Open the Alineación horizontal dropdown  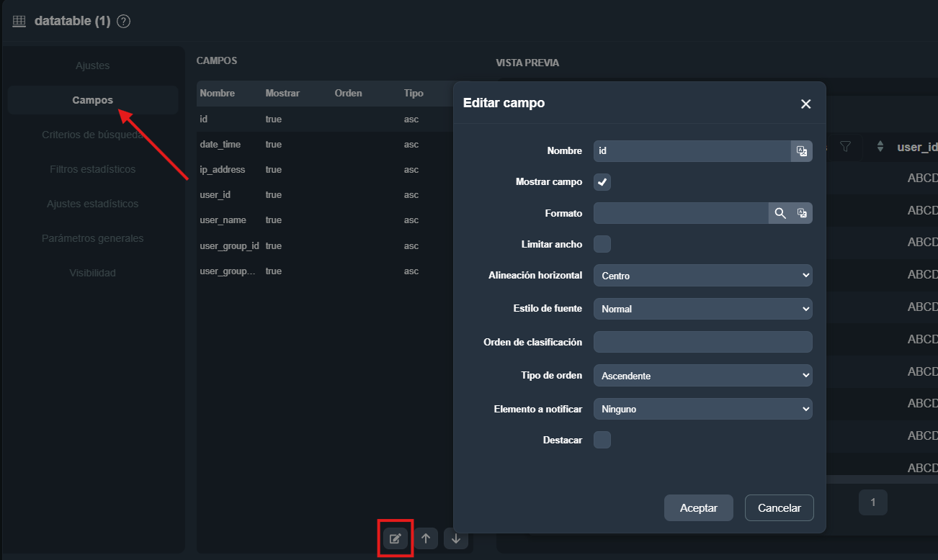702,275
